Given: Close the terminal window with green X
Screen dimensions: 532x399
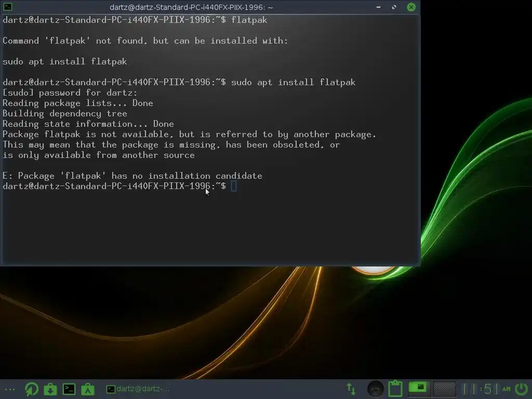Looking at the screenshot, I should point(411,7).
